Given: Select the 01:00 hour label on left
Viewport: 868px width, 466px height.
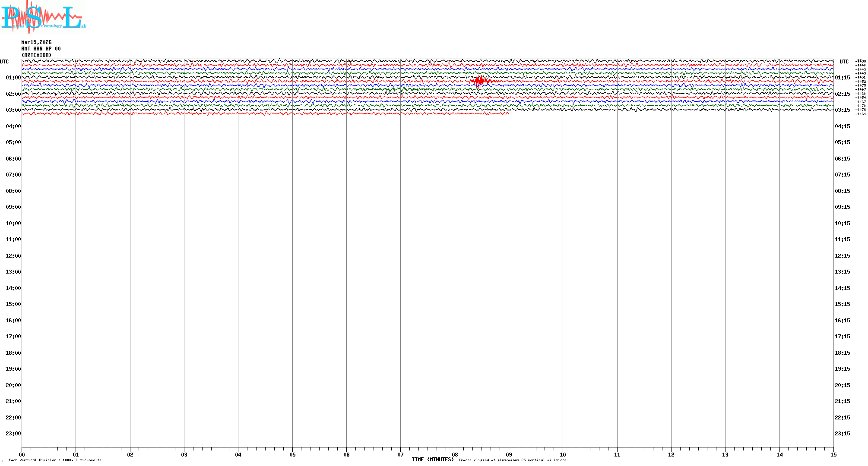Looking at the screenshot, I should tap(13, 78).
